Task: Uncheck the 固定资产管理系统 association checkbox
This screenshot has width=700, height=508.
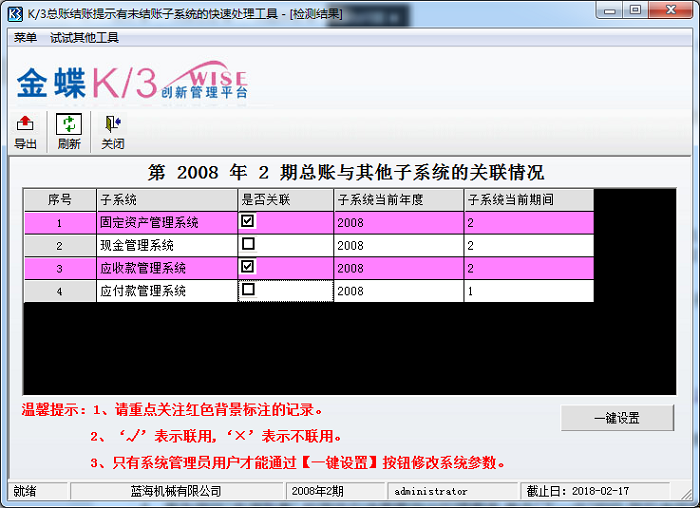Action: (248, 221)
